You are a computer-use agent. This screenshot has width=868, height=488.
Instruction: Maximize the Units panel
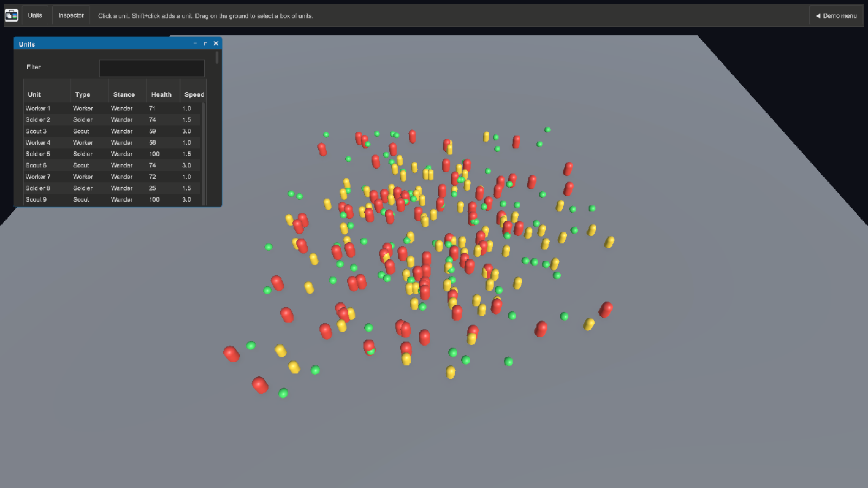pyautogui.click(x=205, y=43)
